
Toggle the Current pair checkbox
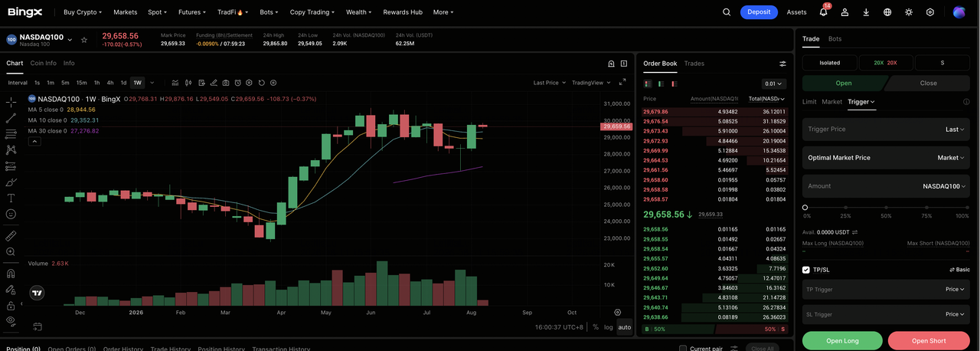[683, 349]
